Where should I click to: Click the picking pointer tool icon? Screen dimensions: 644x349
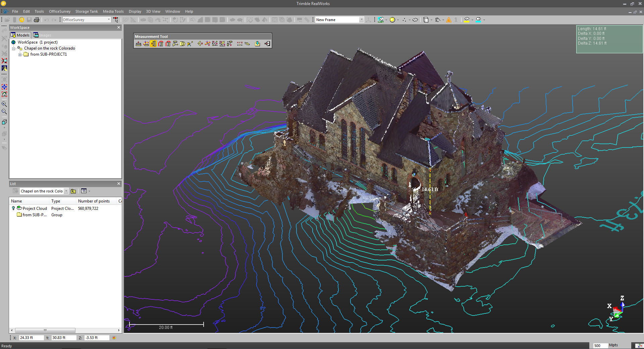pos(116,20)
